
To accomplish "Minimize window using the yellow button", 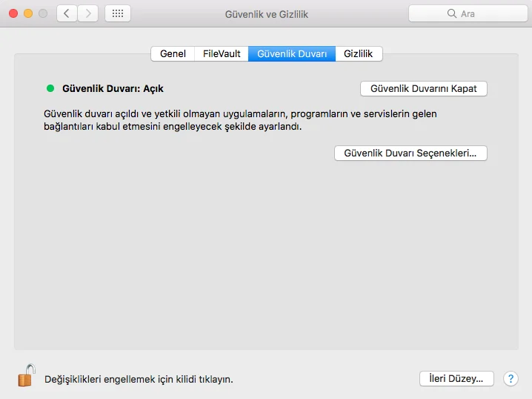I will pos(28,13).
